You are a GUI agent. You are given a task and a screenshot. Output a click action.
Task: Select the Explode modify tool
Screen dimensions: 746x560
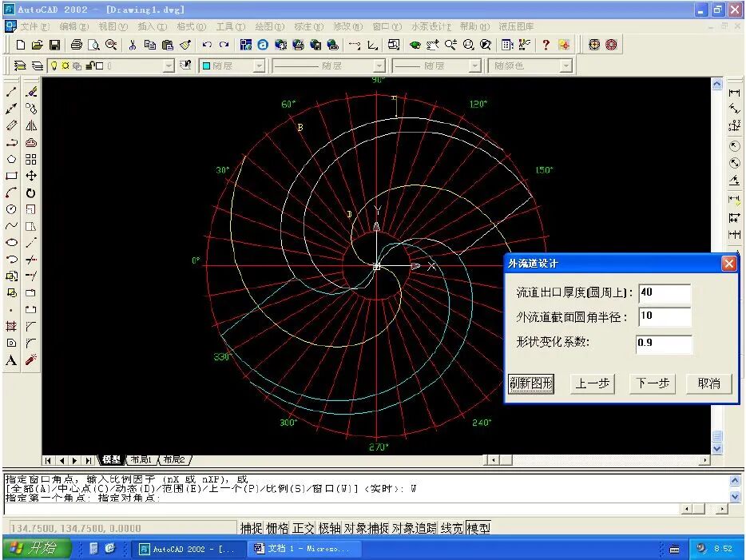(31, 360)
